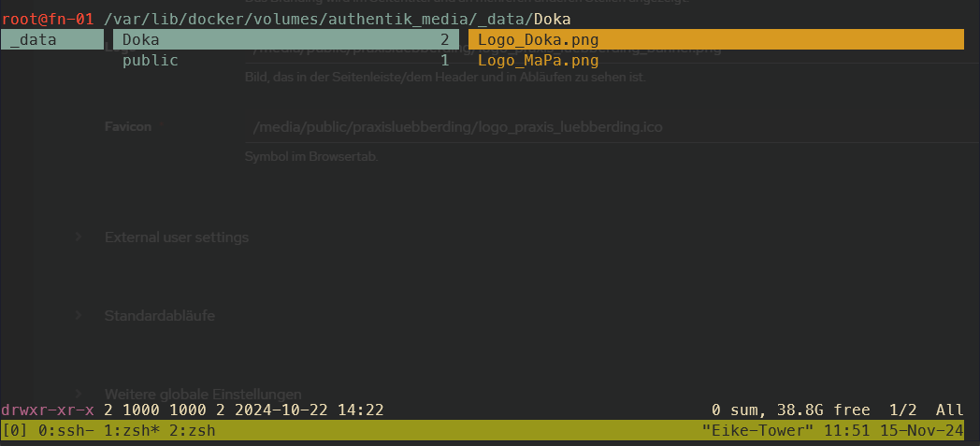The image size is (980, 446).
Task: Select the public directory entry
Action: point(151,61)
